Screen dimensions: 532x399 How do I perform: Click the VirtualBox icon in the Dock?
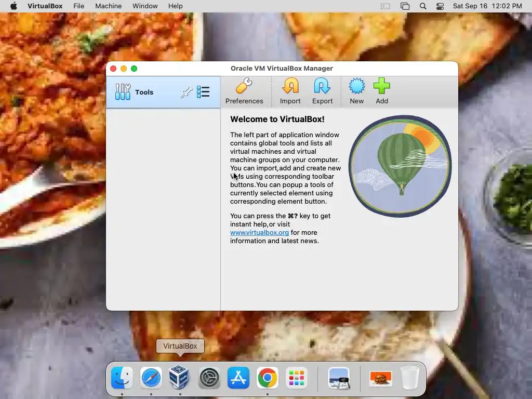179,377
